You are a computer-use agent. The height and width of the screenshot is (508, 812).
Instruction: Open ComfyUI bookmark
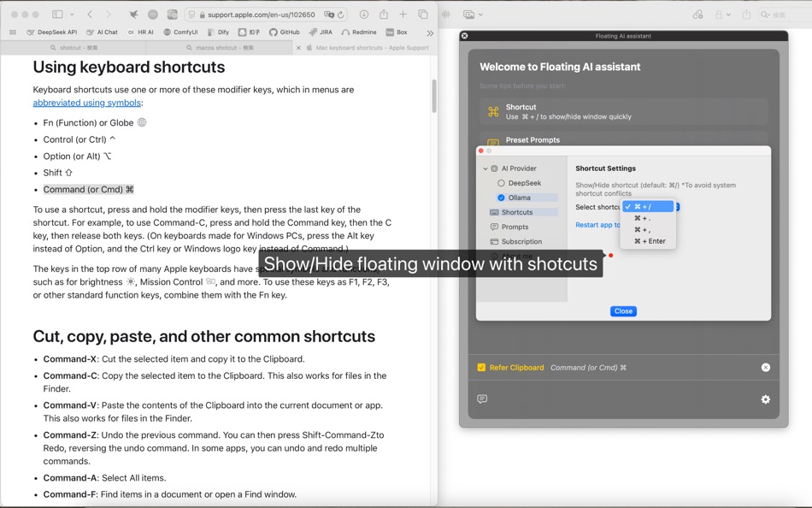pyautogui.click(x=180, y=32)
